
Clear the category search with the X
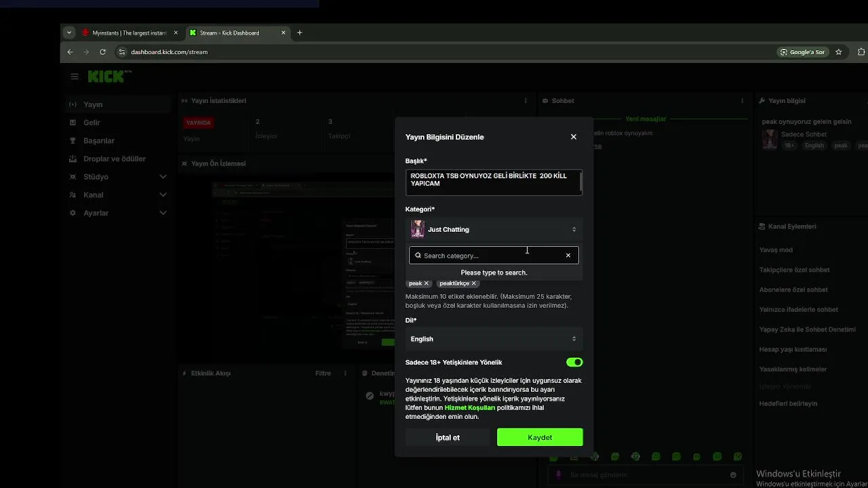568,256
